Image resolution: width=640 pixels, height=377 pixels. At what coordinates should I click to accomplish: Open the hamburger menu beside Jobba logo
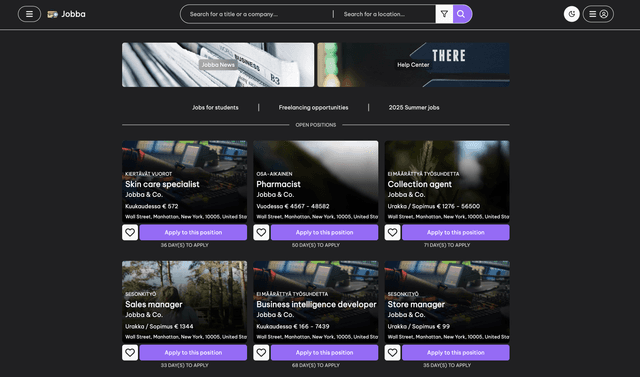tap(29, 14)
